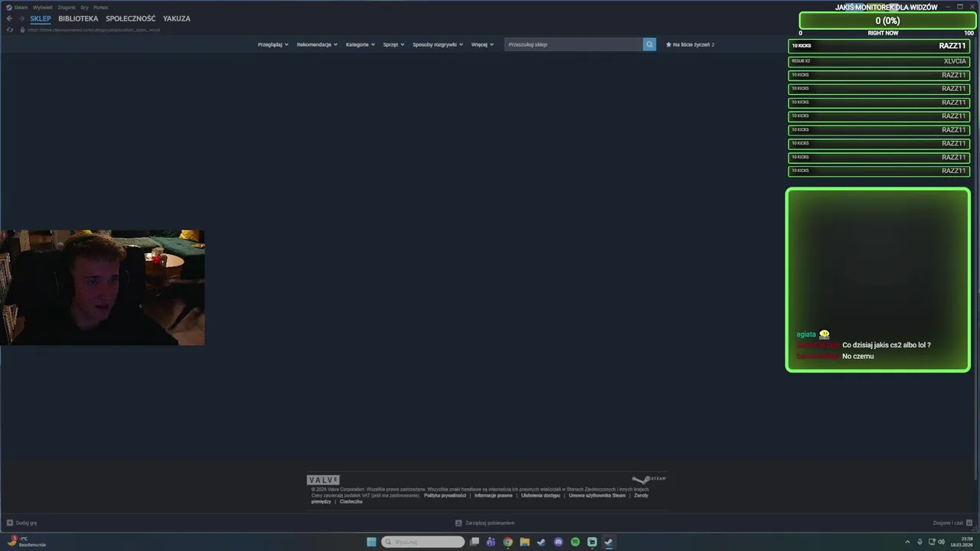Click the 0 (0%) progress bar overlay
Image resolution: width=980 pixels, height=551 pixels.
(x=887, y=21)
